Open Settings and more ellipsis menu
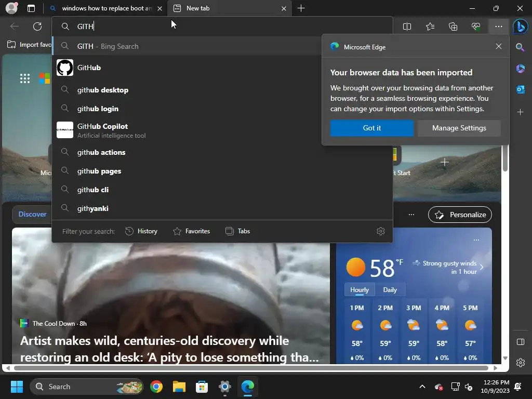The image size is (532, 399). point(498,26)
